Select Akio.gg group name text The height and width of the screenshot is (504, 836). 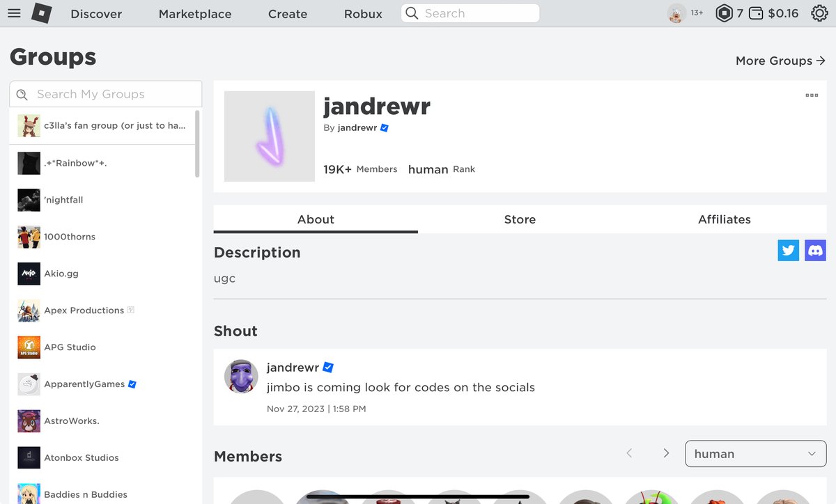click(61, 274)
